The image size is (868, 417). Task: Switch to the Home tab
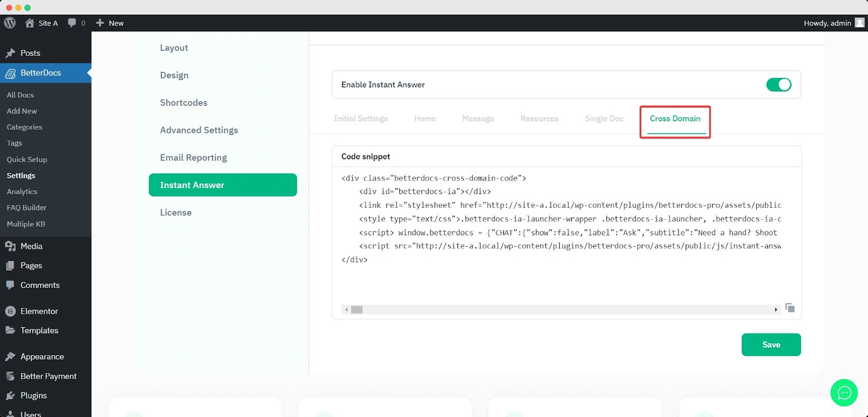425,119
